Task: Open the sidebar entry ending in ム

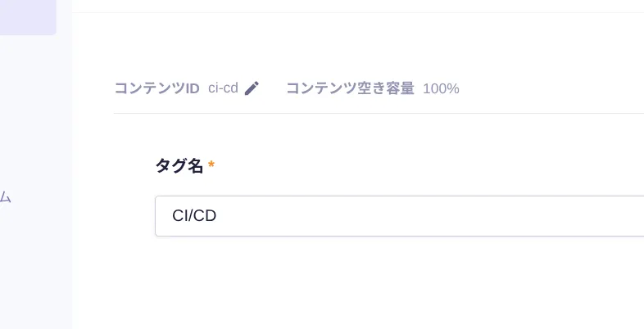Action: 5,197
